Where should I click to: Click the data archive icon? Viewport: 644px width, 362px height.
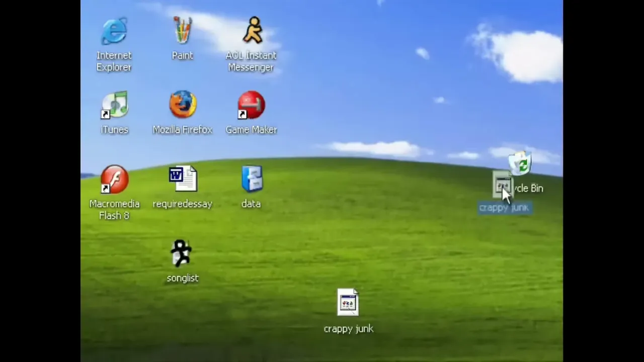point(252,179)
